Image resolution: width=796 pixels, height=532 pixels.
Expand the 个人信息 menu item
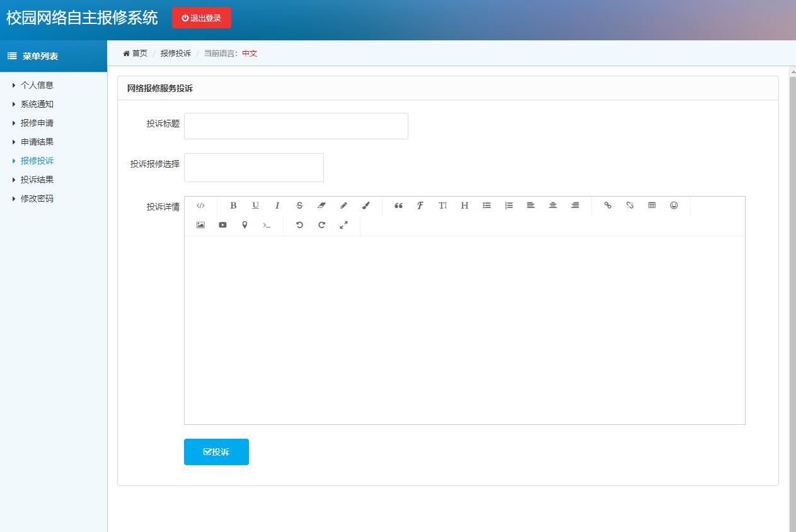(x=37, y=85)
